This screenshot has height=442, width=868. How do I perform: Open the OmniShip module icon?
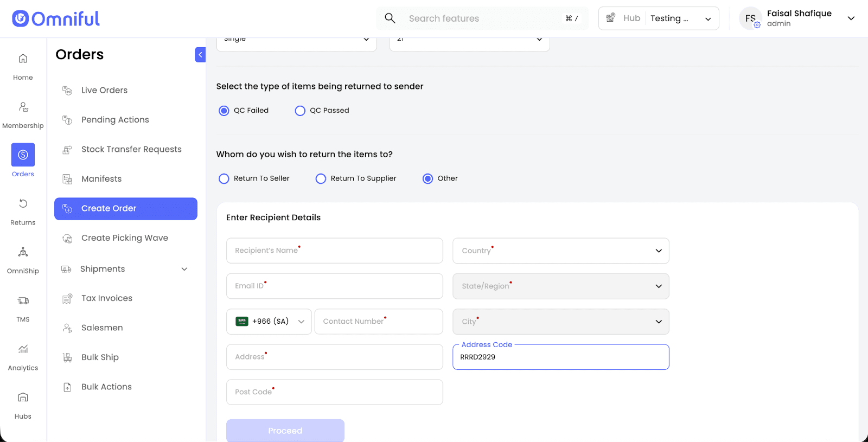click(x=23, y=252)
